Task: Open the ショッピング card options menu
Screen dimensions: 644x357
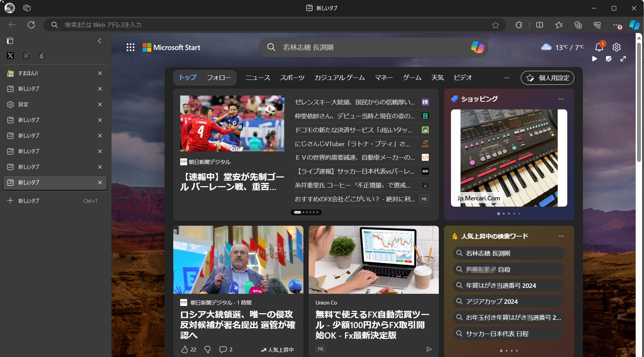Action: pyautogui.click(x=561, y=99)
